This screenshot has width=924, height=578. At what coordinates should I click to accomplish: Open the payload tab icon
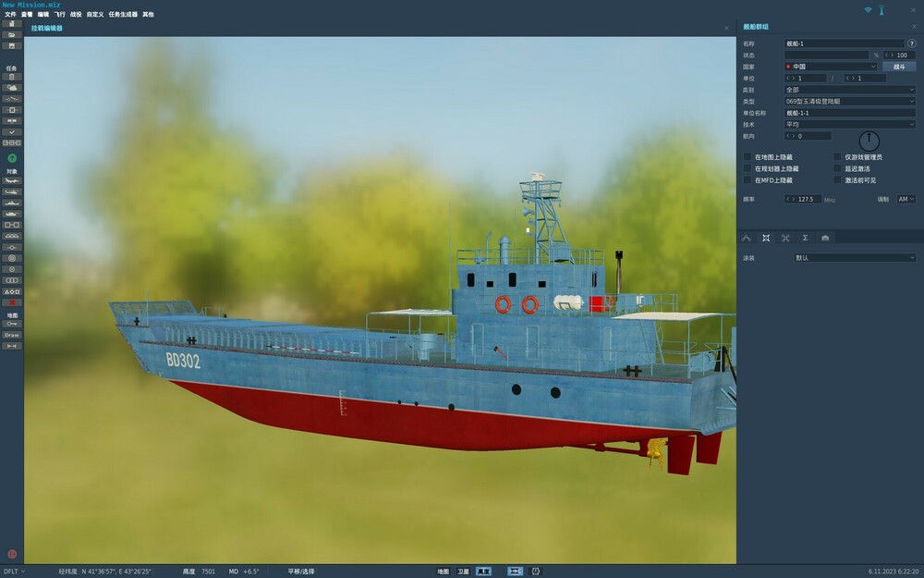coord(765,238)
